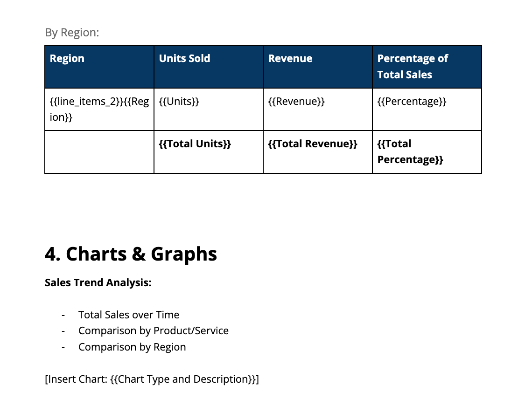Select the "Revenue" table header cell
This screenshot has height=413, width=532.
click(290, 58)
